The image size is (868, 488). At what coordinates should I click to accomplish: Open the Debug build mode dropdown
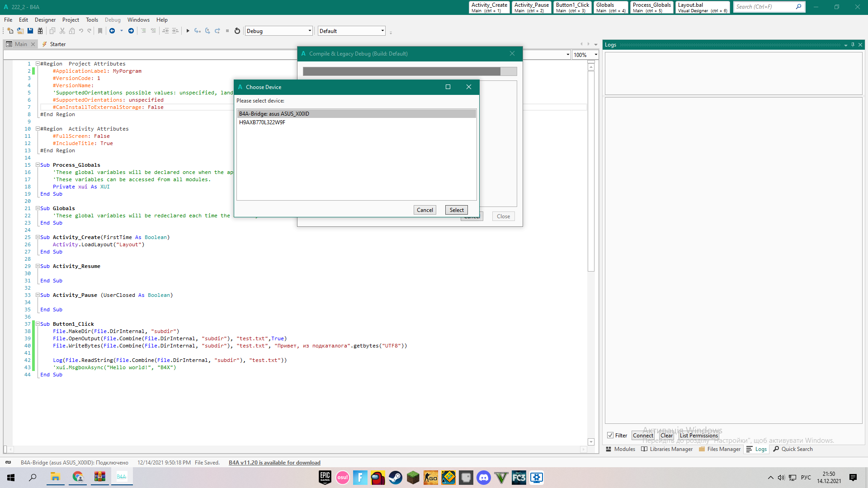coord(309,30)
